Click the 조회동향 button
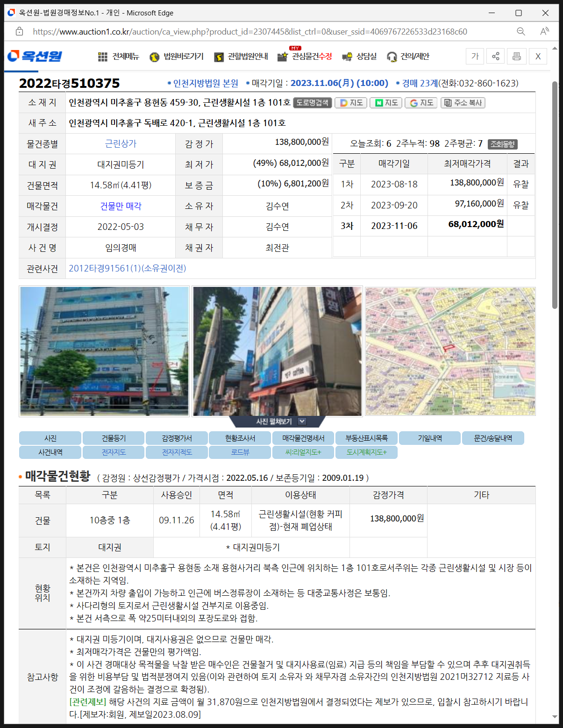 click(x=502, y=144)
